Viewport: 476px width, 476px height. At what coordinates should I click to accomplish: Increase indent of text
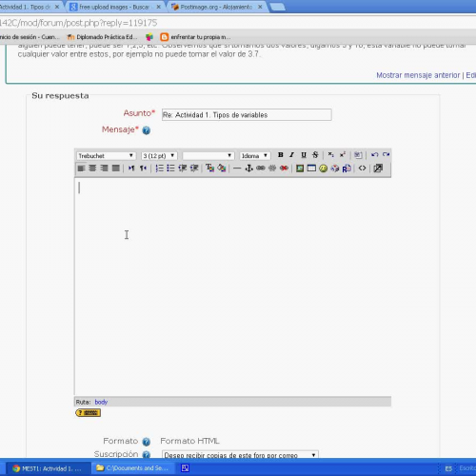194,169
